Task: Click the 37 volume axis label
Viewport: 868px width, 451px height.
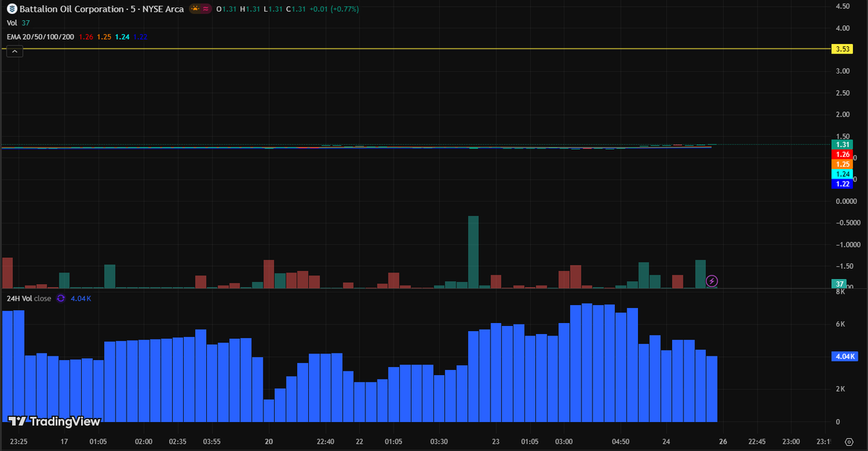Action: (x=839, y=283)
